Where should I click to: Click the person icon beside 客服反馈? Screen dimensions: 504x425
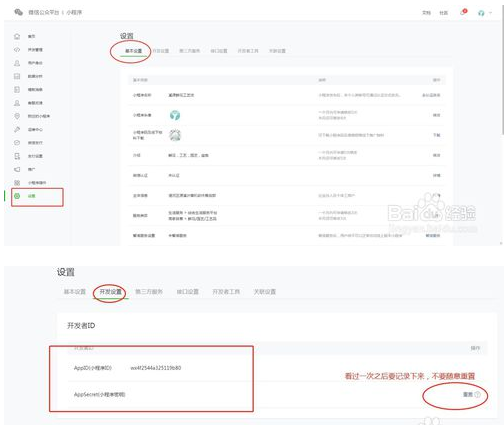[17, 103]
